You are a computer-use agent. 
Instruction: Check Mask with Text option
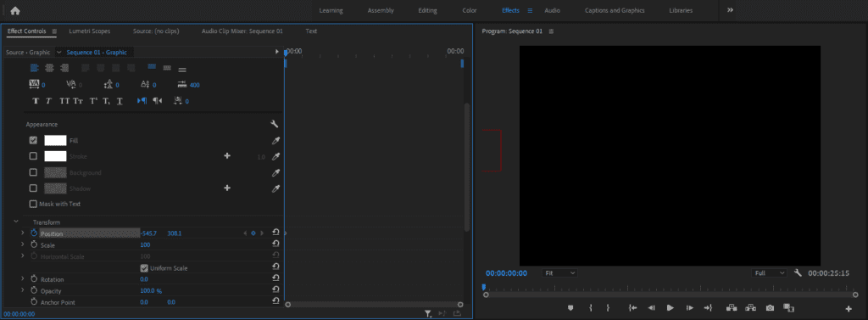click(x=33, y=204)
